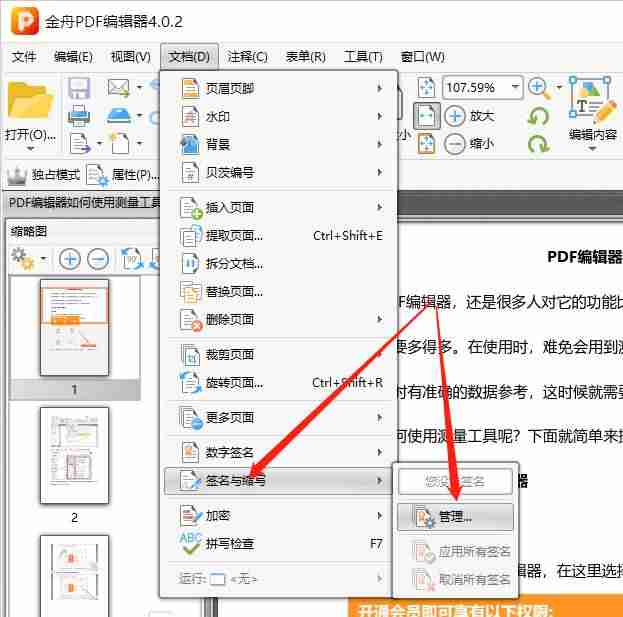Expand dropdown arrow next to new document
The image size is (623, 617).
click(x=139, y=143)
